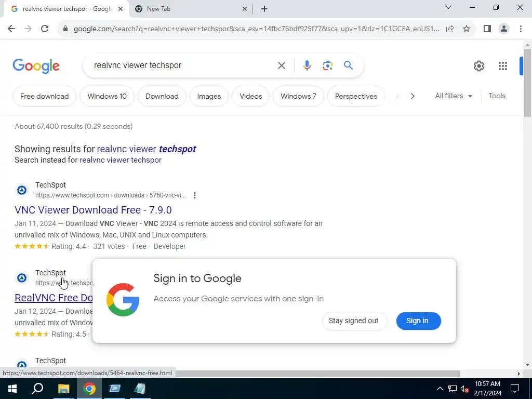
Task: Select the Perspectives filter chip
Action: [x=356, y=96]
